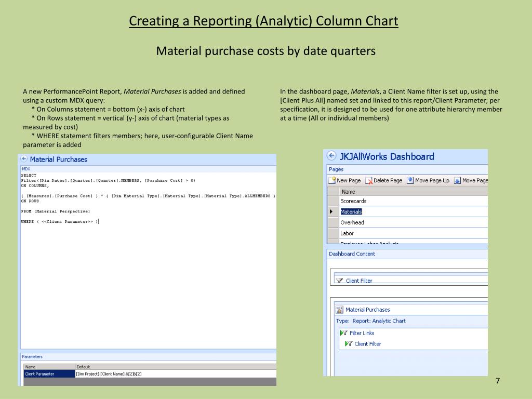The width and height of the screenshot is (532, 399).
Task: Click the New Page icon
Action: (332, 180)
